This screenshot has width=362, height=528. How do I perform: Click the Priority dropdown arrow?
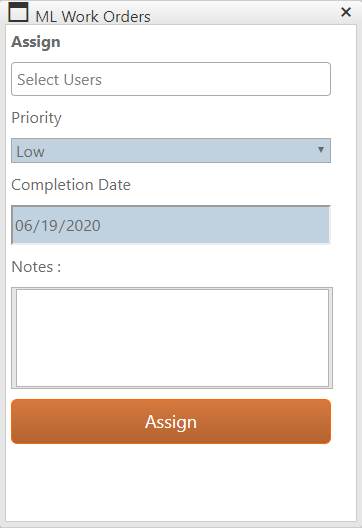[321, 150]
